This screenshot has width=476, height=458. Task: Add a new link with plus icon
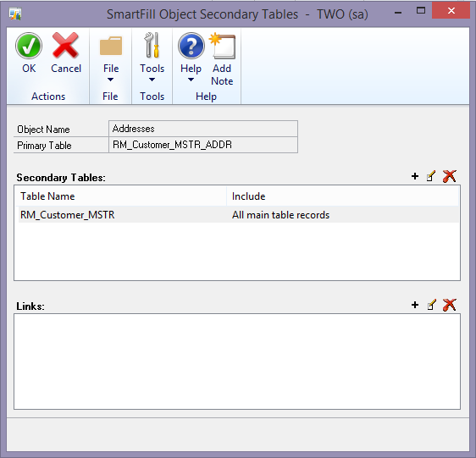tap(415, 305)
